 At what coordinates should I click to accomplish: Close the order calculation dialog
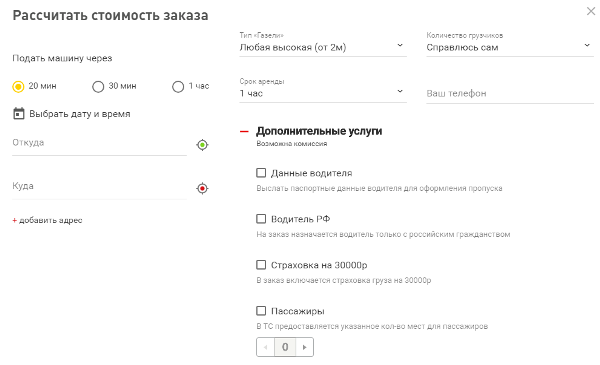tap(591, 11)
